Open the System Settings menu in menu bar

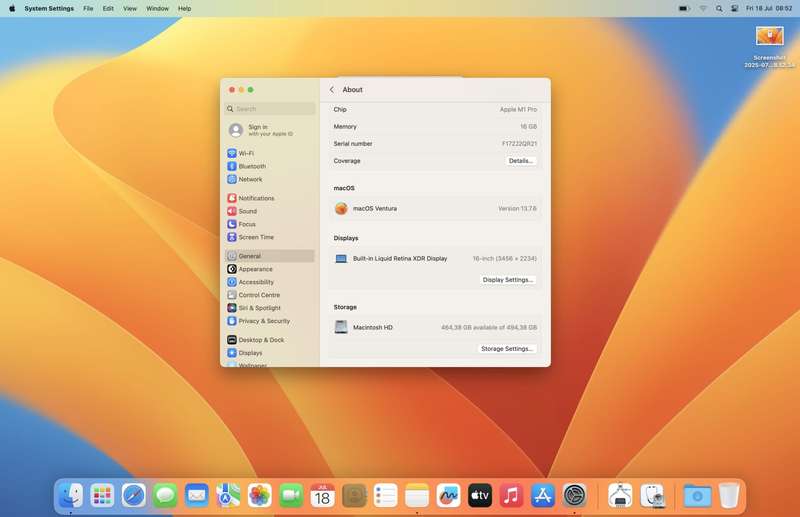(49, 8)
